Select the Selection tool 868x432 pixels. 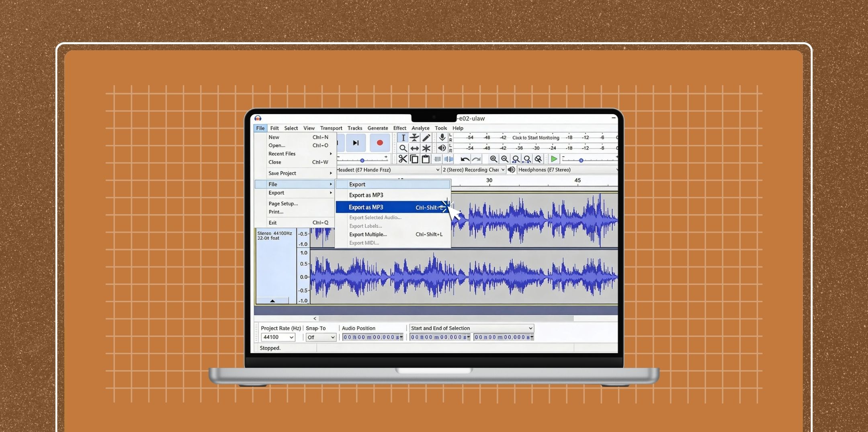tap(403, 137)
